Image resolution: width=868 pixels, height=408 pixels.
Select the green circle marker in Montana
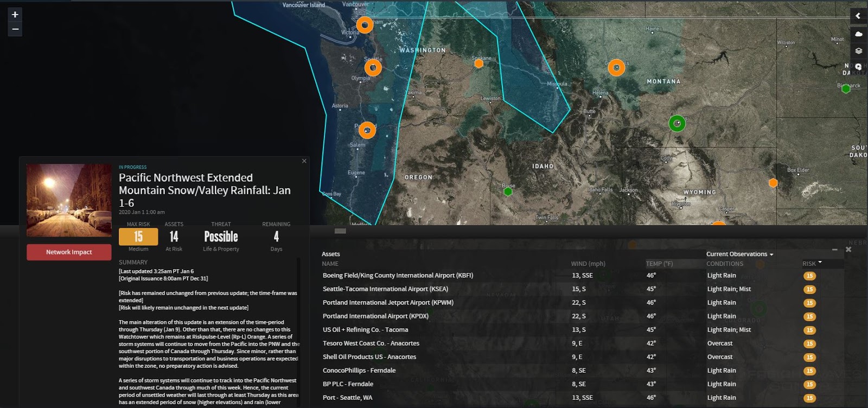(x=676, y=124)
